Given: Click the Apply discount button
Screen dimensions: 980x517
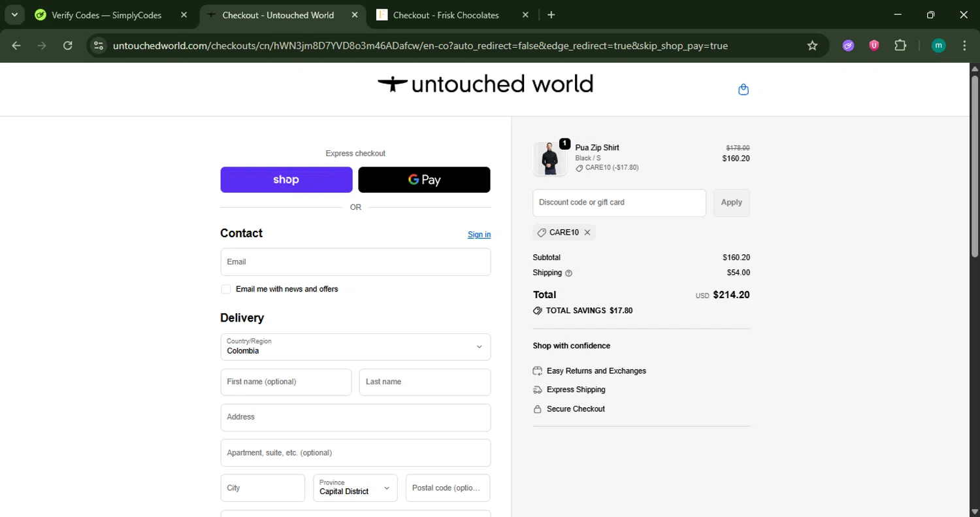Looking at the screenshot, I should coord(731,203).
